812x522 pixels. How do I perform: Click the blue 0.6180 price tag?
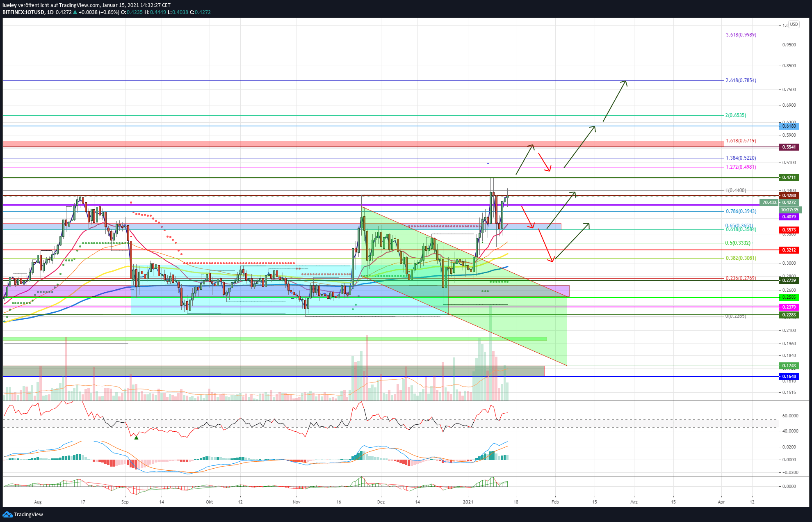[x=789, y=126]
